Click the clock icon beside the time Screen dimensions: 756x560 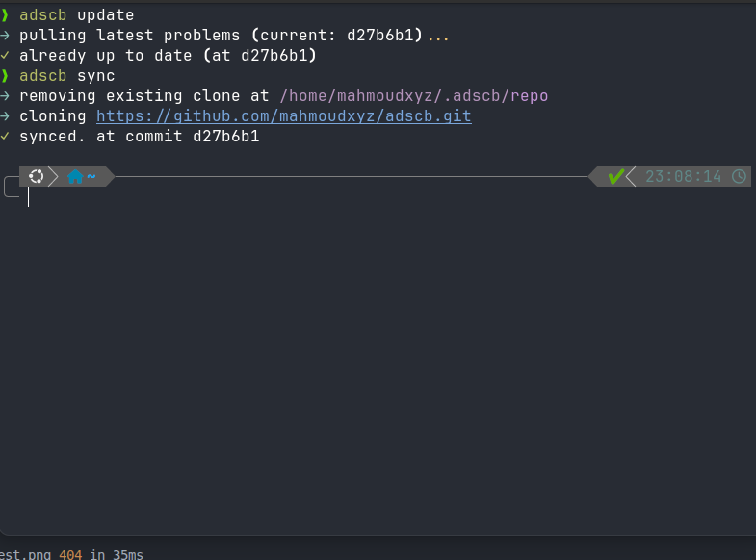click(739, 176)
